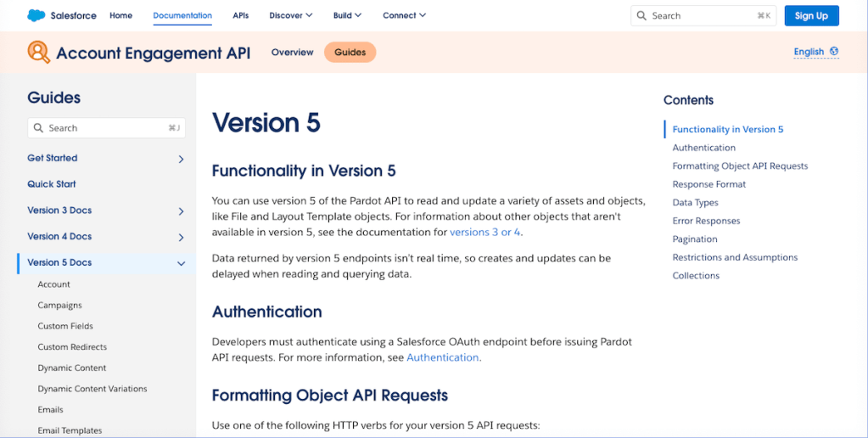The width and height of the screenshot is (868, 438).
Task: Click the globe icon next to English
Action: (834, 52)
